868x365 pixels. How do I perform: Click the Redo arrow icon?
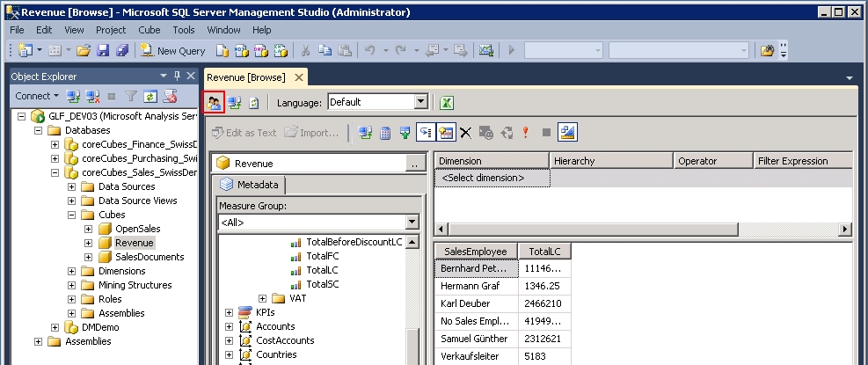(x=401, y=50)
